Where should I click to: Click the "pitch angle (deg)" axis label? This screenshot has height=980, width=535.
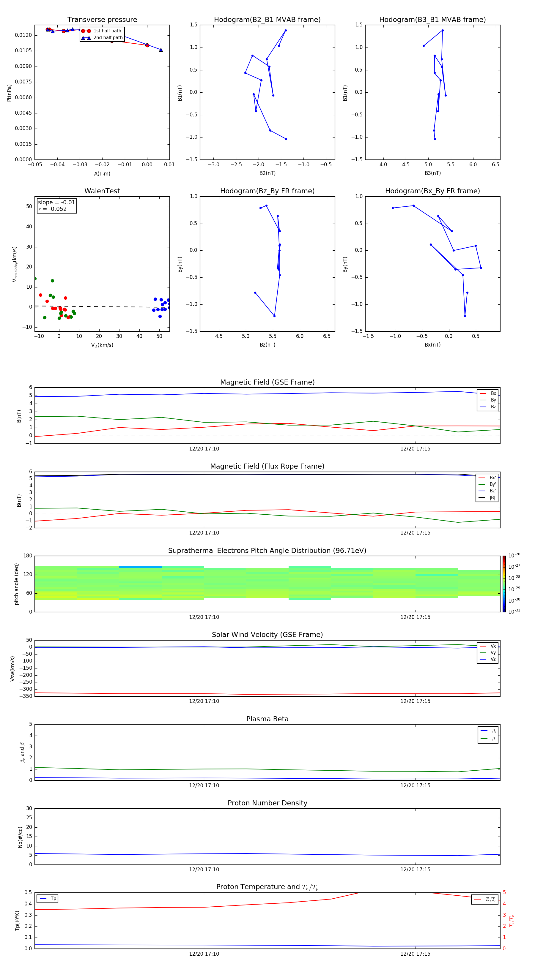point(16,584)
